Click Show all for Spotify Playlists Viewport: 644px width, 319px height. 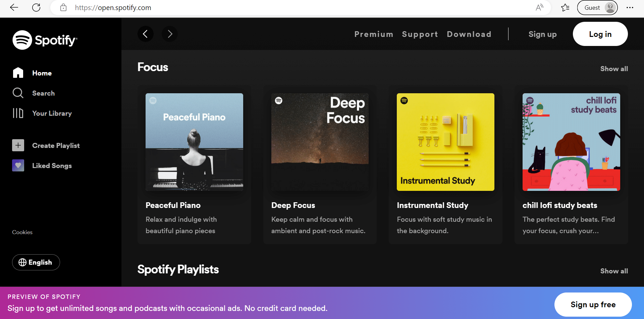(x=614, y=271)
